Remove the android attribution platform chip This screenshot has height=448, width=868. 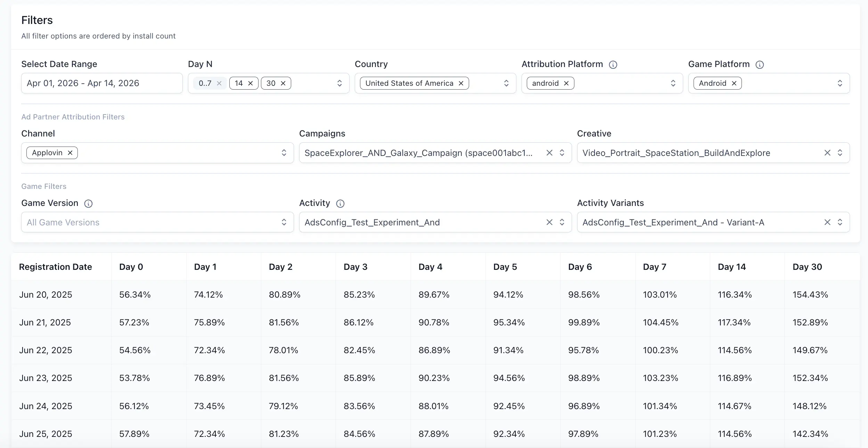pos(566,83)
